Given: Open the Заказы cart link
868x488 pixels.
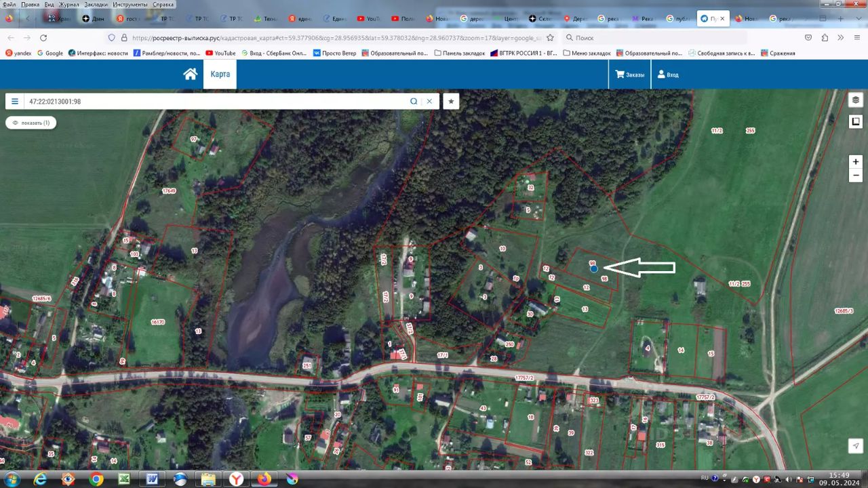Looking at the screenshot, I should 629,75.
